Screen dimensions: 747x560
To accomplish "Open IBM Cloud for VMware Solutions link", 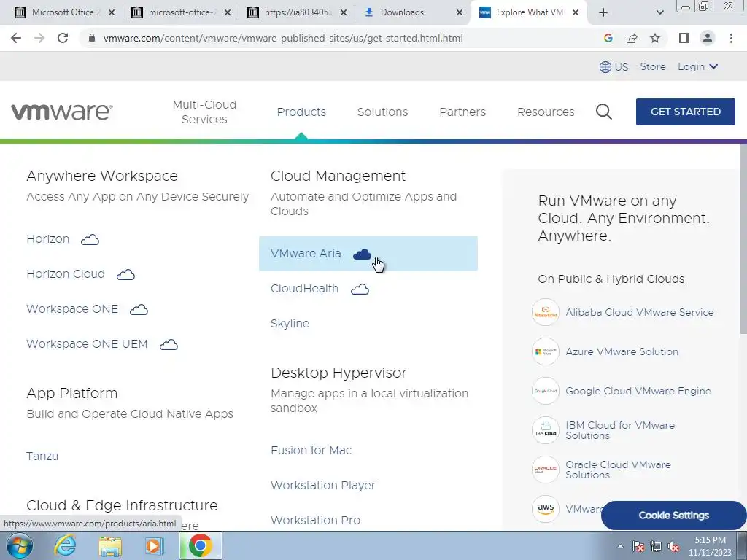I will pyautogui.click(x=620, y=430).
